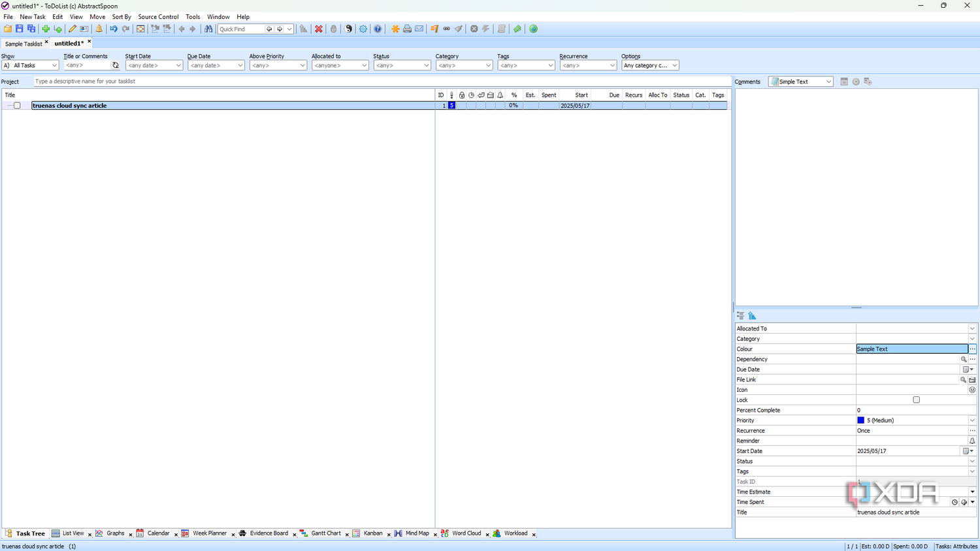Open the Source Control menu
Image resolution: width=980 pixels, height=551 pixels.
(x=158, y=17)
